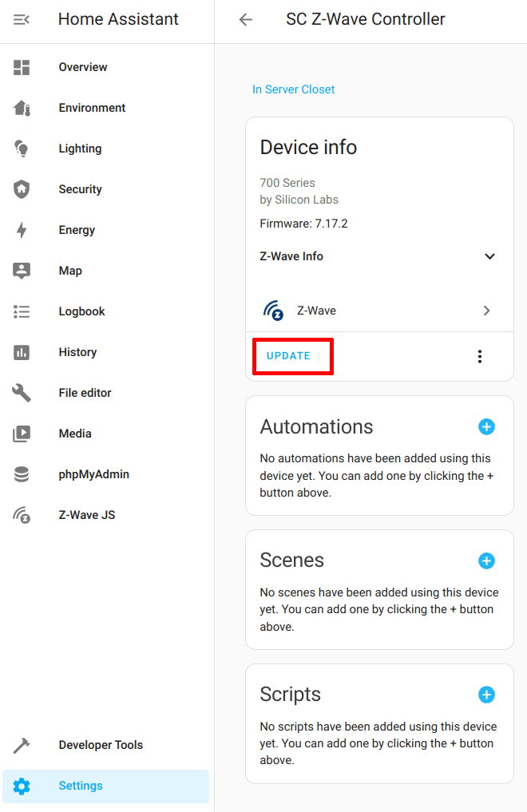Collapse the sidebar with the hamburger icon

[22, 20]
